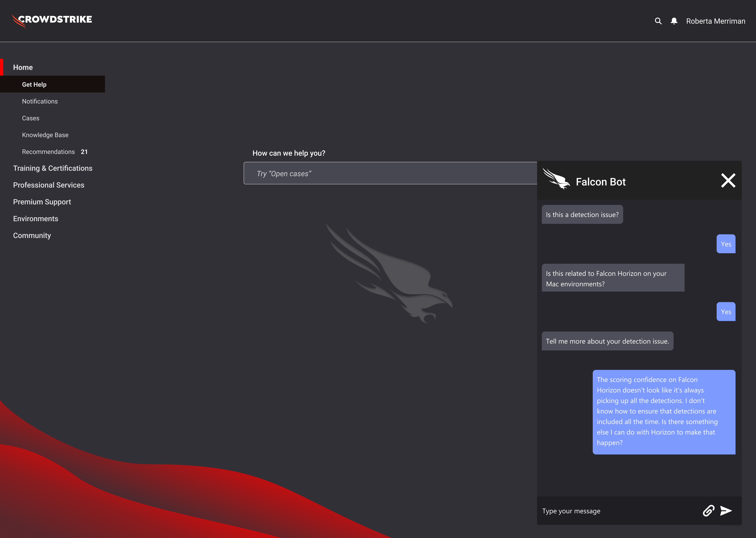Go to Notifications in sidebar
The image size is (756, 538).
[x=40, y=101]
